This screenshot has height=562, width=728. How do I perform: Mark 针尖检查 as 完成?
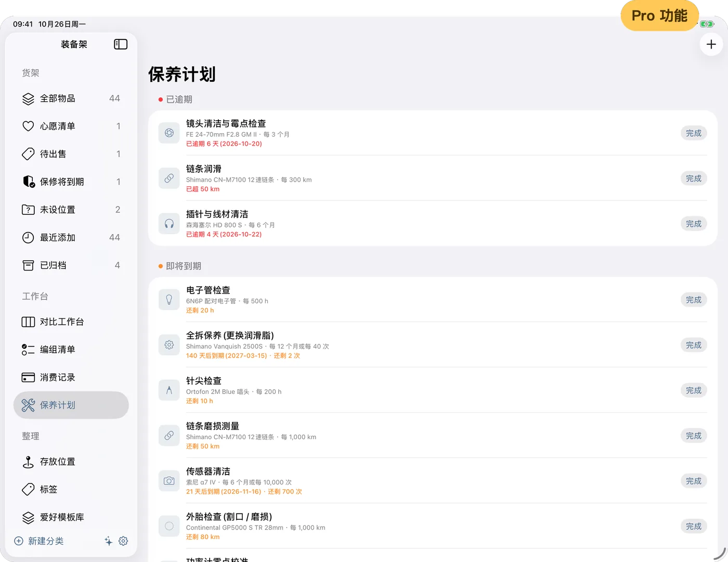coord(694,390)
